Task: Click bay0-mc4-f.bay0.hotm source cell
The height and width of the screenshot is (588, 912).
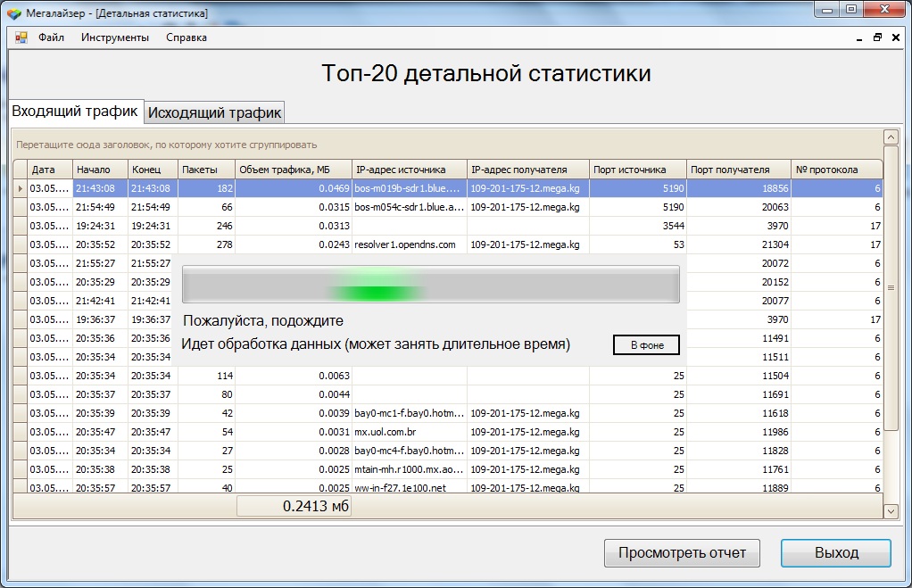Action: click(410, 451)
